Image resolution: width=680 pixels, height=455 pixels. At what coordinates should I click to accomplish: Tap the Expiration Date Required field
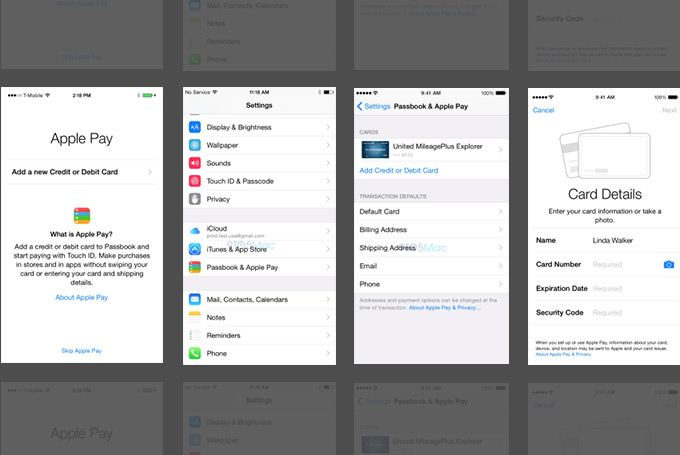pyautogui.click(x=604, y=288)
